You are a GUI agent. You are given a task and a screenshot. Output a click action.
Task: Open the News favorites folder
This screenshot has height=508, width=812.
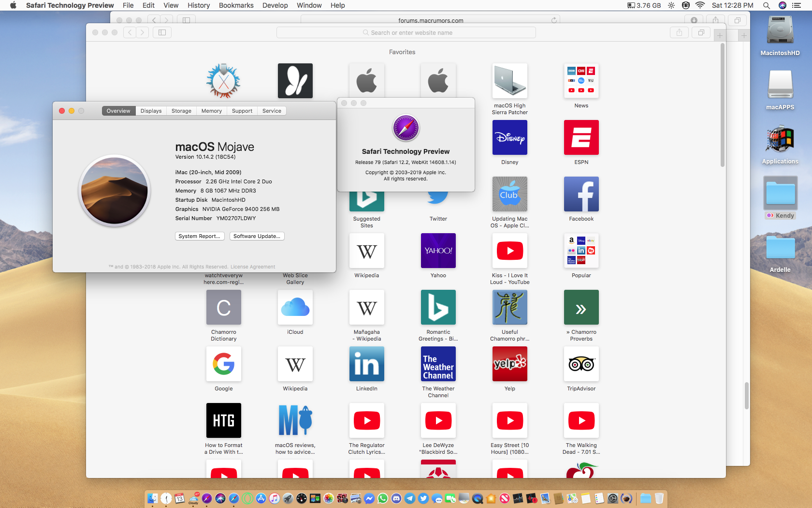[581, 81]
